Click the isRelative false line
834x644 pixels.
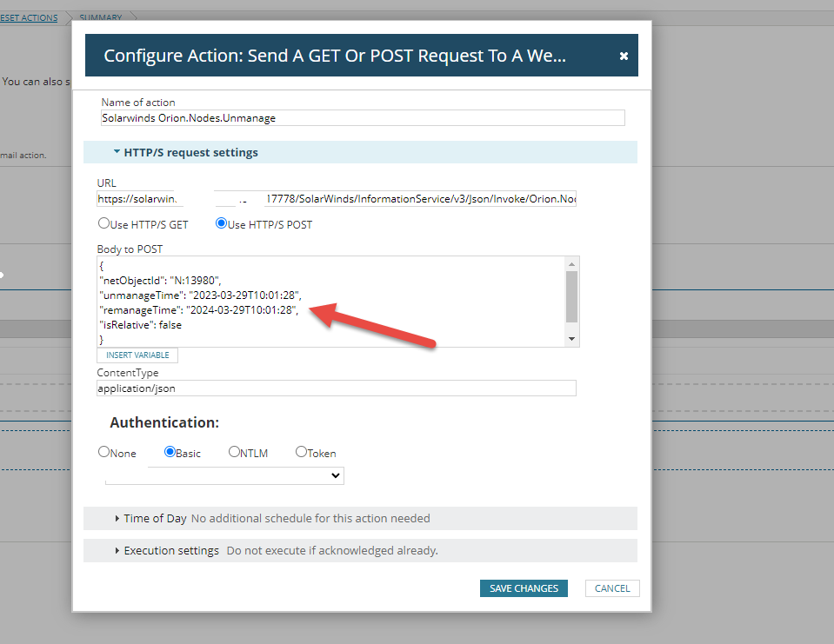point(140,325)
